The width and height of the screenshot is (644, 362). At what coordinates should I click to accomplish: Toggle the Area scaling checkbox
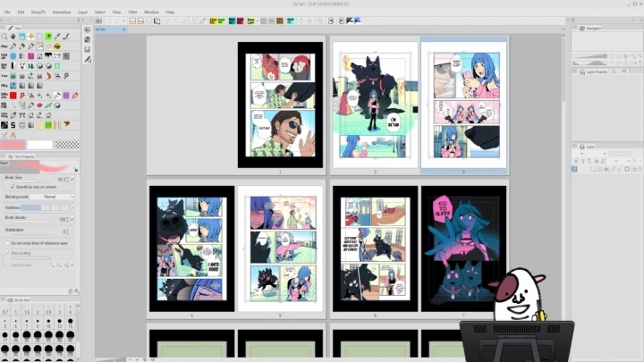coord(7,253)
